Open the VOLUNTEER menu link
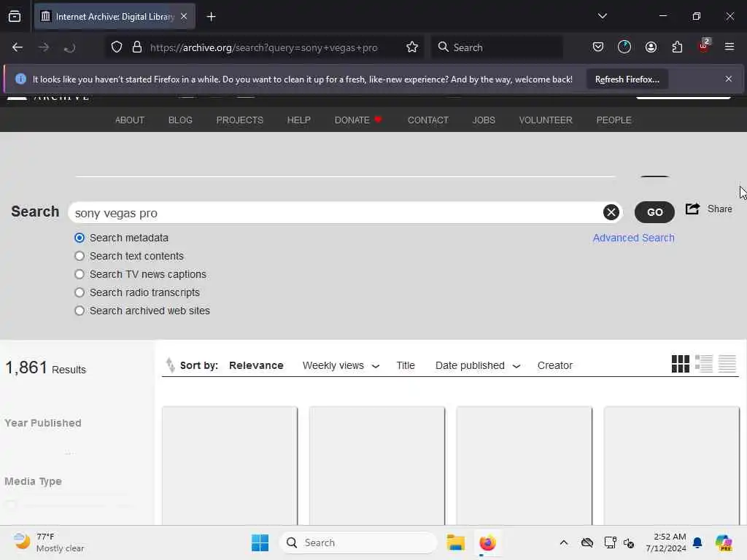747x560 pixels. click(x=546, y=120)
